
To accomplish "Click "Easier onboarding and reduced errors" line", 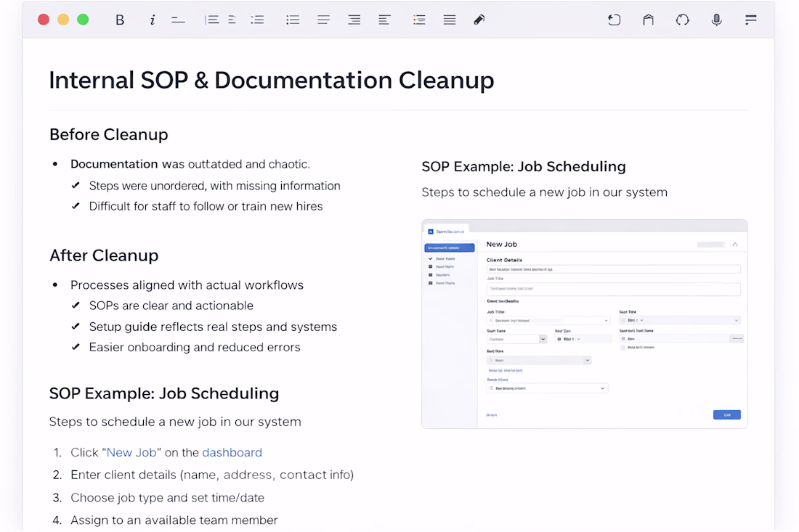I will (195, 347).
